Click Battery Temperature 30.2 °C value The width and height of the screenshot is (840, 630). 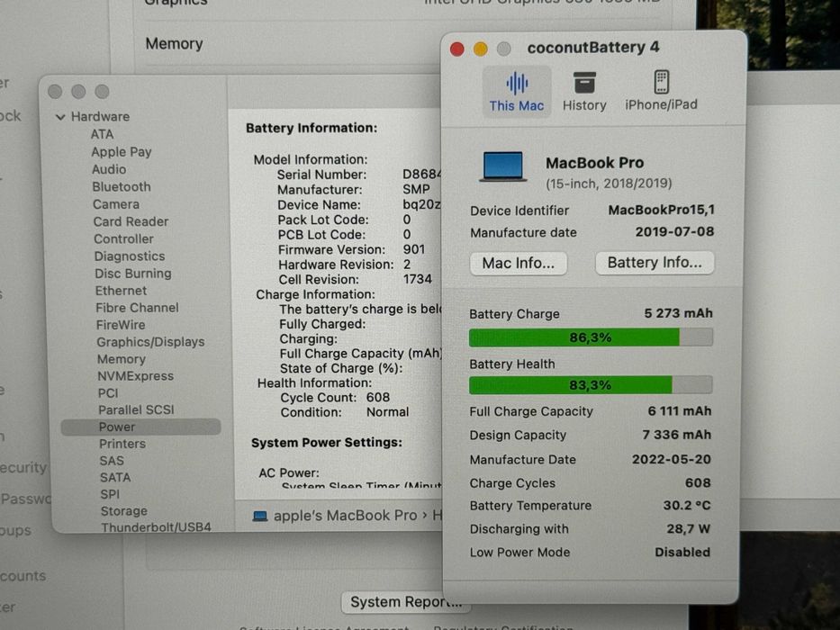pos(687,505)
